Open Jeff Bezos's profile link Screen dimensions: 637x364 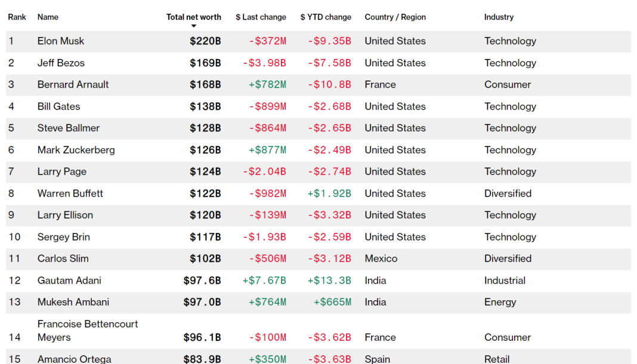pyautogui.click(x=61, y=63)
